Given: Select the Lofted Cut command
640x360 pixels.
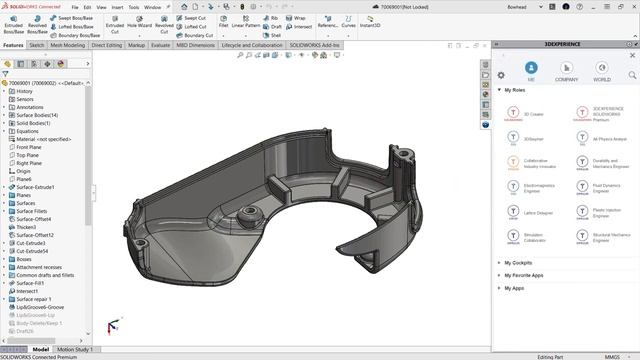Looking at the screenshot, I should 191,27.
